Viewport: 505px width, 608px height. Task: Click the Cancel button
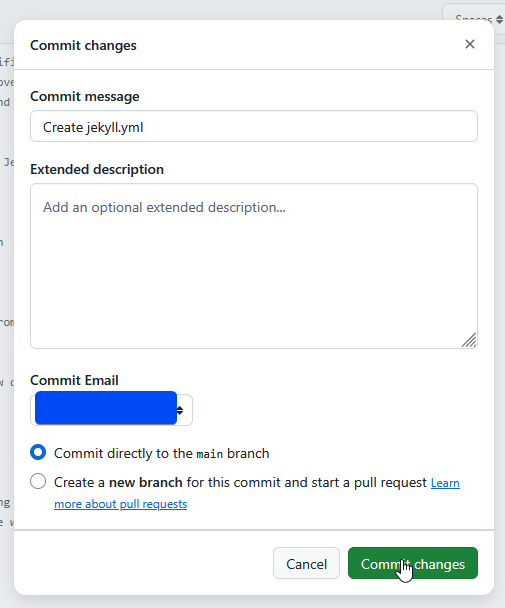[306, 563]
